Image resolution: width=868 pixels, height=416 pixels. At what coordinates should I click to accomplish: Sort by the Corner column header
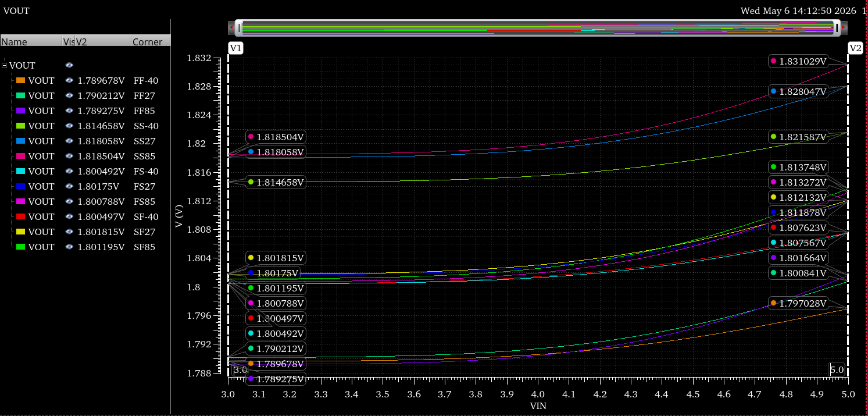pyautogui.click(x=151, y=41)
